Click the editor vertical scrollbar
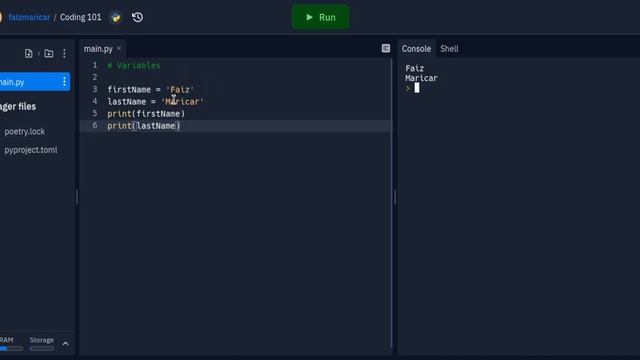The image size is (640, 360). point(391,204)
